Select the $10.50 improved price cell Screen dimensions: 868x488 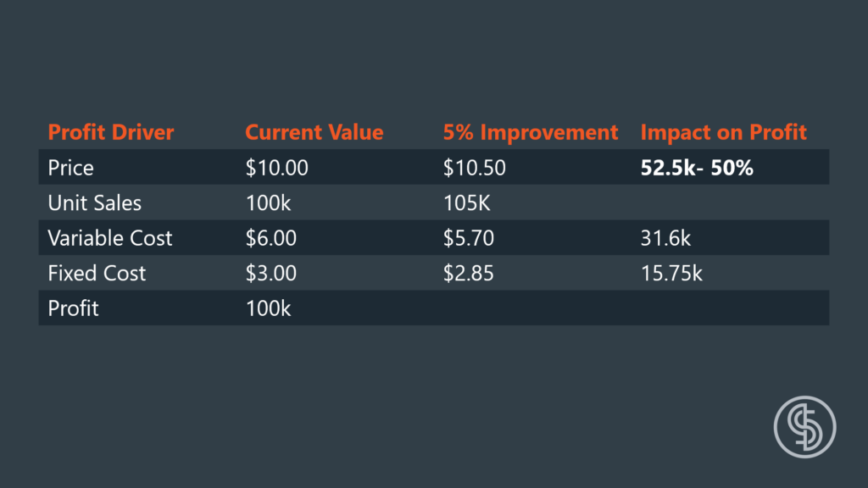(475, 168)
